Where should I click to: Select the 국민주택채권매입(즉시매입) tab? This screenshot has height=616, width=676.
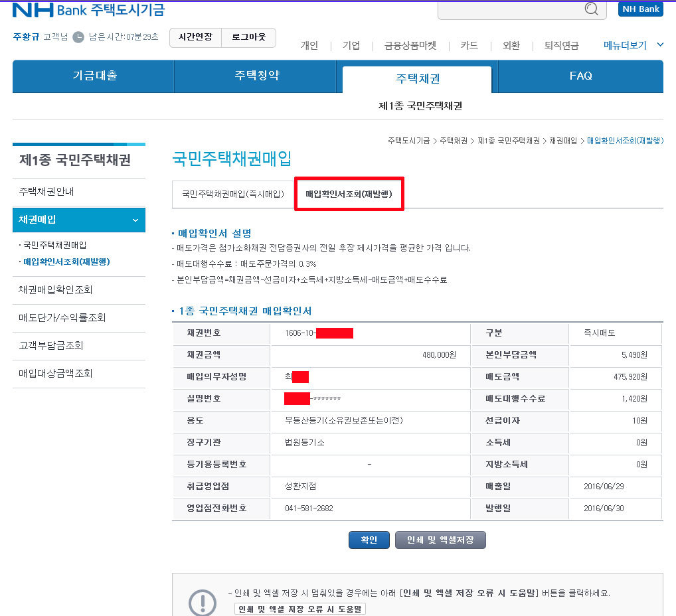pos(233,194)
